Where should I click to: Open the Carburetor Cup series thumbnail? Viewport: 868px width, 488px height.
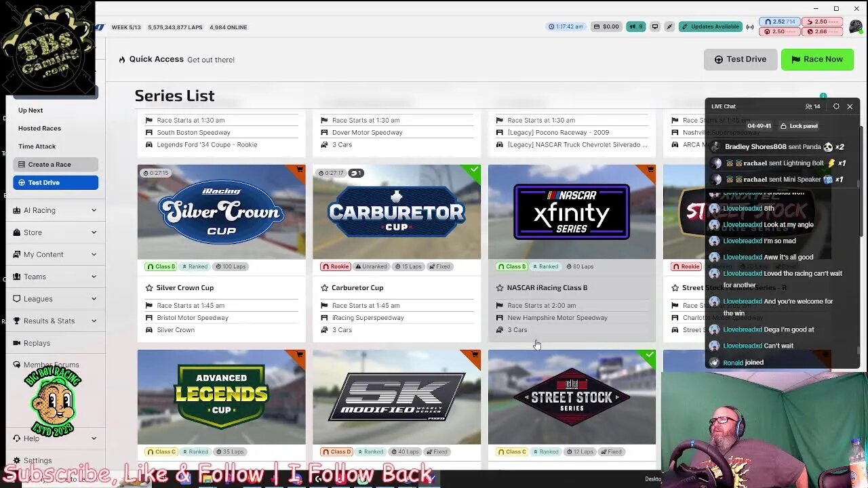pyautogui.click(x=397, y=211)
